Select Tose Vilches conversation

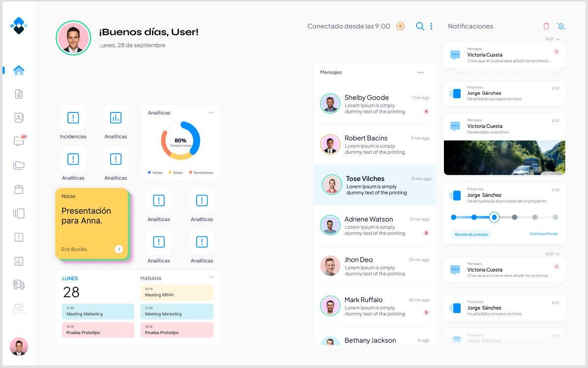375,185
